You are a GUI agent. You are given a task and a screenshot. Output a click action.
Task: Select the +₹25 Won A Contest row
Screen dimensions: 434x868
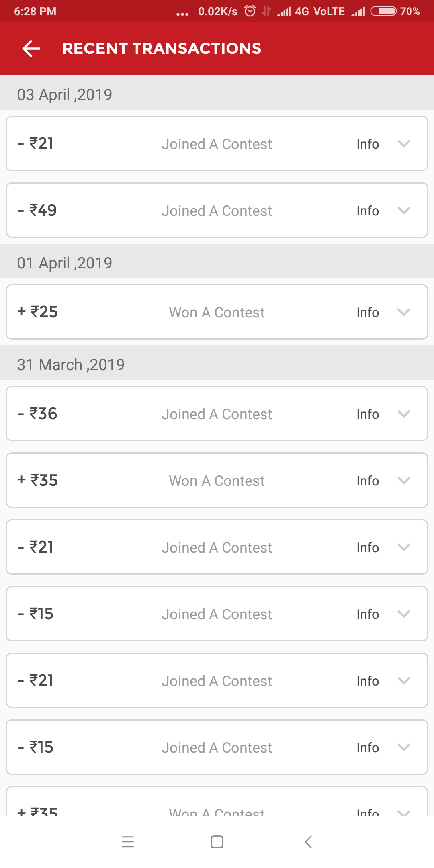[x=217, y=312]
